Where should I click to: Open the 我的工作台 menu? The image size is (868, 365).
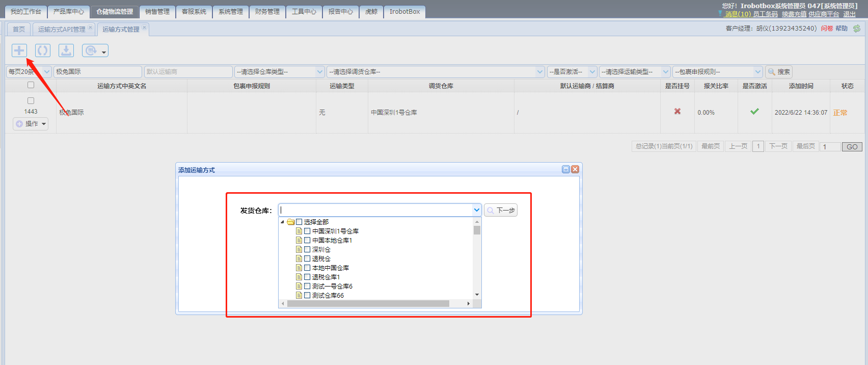coord(26,12)
